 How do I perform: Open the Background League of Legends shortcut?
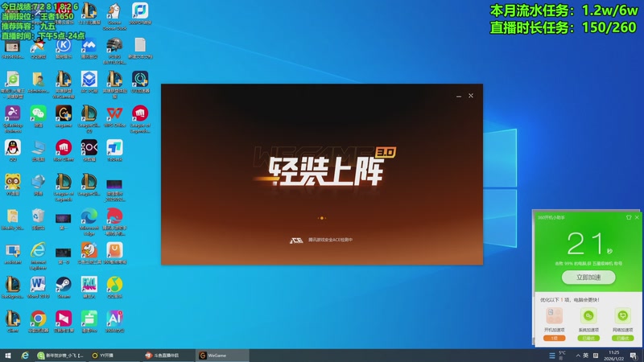pos(13,287)
